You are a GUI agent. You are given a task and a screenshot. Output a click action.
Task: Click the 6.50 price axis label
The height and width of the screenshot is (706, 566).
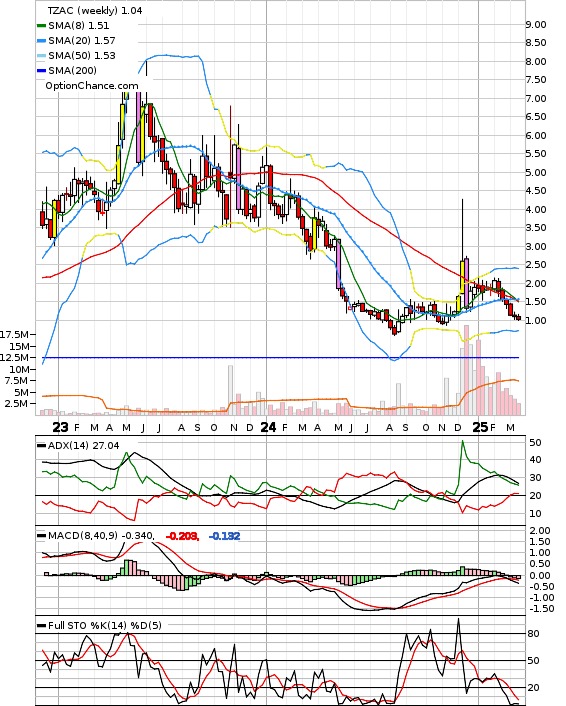(x=536, y=117)
